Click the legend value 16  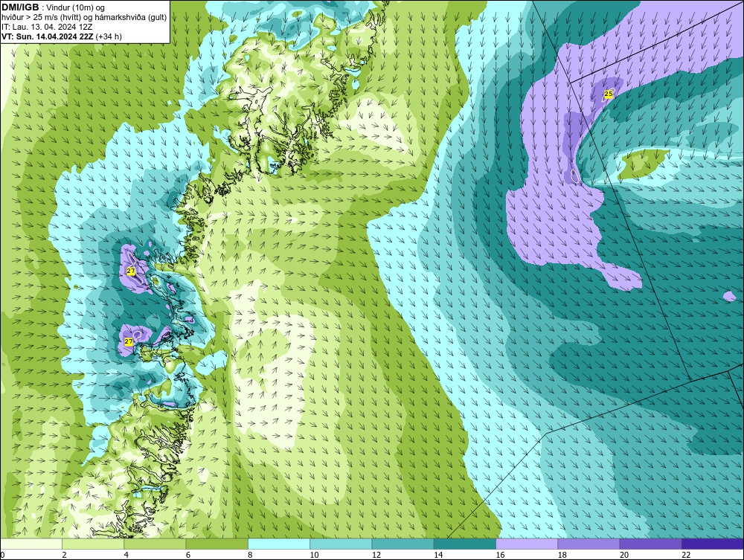[500, 555]
